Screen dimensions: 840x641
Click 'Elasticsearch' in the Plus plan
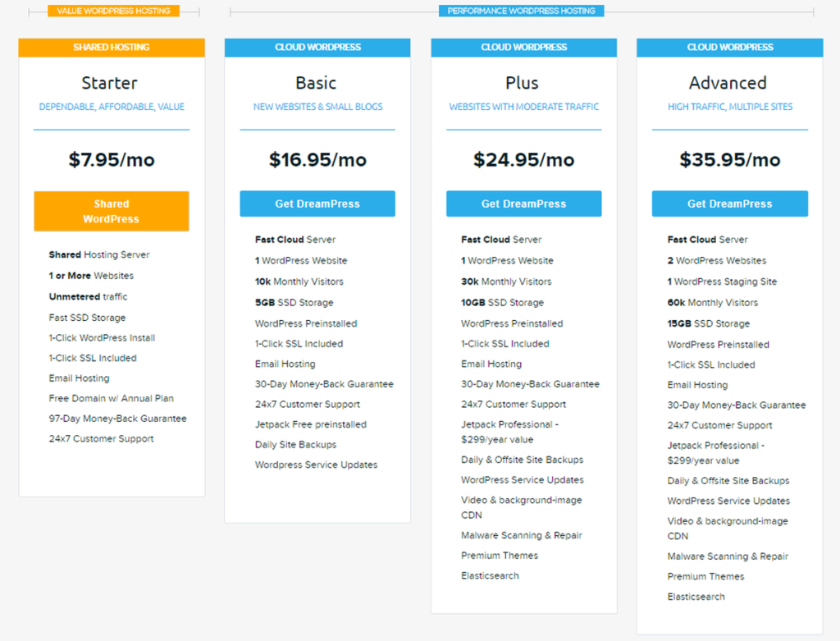coord(491,575)
